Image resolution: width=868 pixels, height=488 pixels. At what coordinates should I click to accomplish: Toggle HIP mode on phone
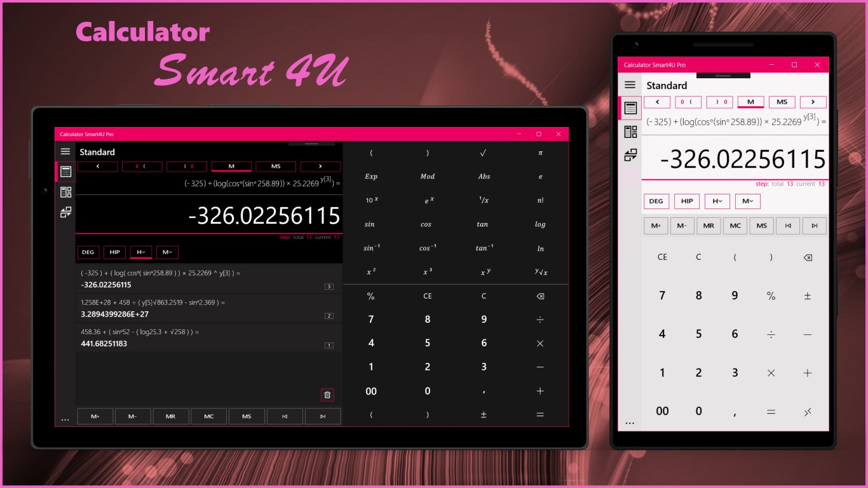click(x=687, y=201)
